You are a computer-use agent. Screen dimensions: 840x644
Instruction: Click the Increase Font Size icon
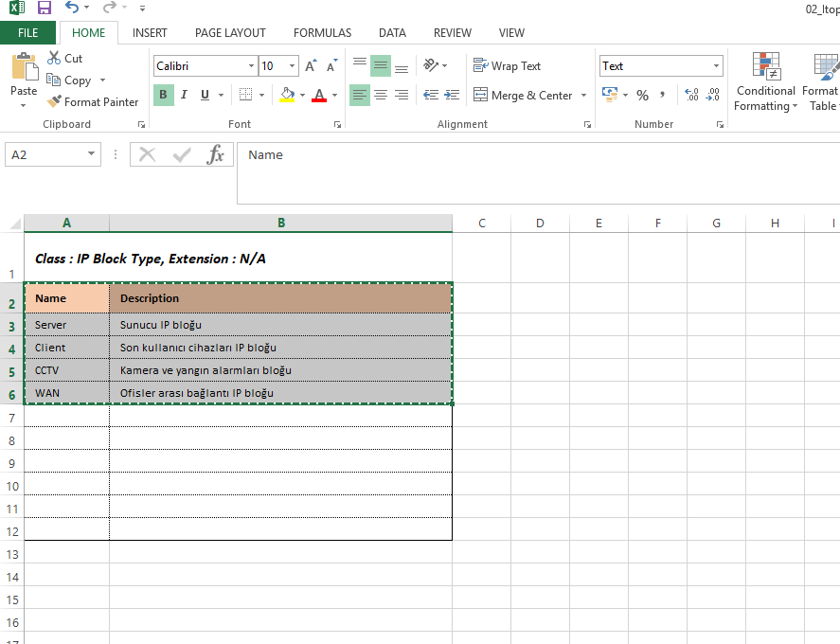[311, 66]
